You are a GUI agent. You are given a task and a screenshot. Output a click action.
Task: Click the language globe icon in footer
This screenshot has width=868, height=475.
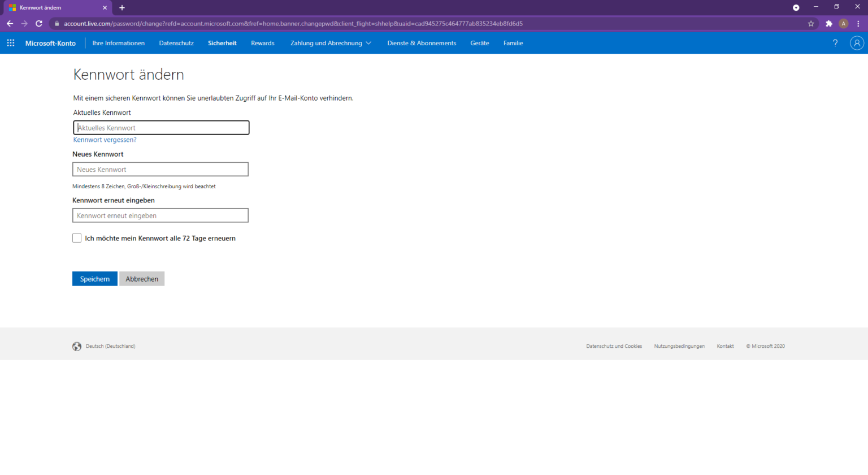tap(77, 346)
